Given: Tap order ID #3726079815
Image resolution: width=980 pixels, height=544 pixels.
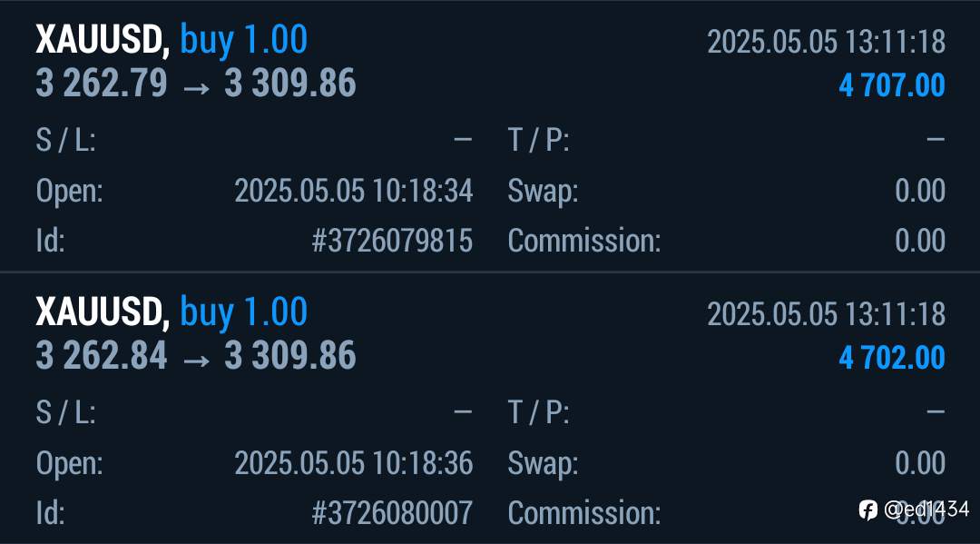Looking at the screenshot, I should click(x=392, y=241).
